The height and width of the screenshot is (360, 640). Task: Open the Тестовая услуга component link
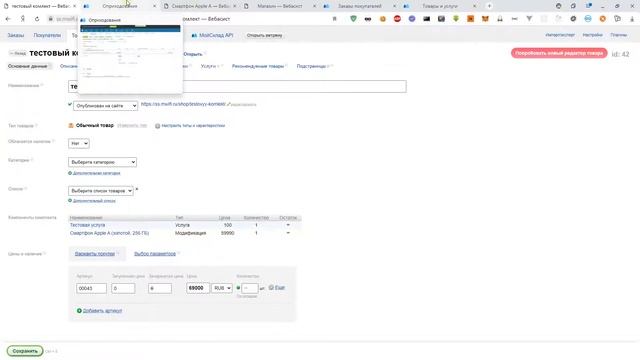[87, 225]
